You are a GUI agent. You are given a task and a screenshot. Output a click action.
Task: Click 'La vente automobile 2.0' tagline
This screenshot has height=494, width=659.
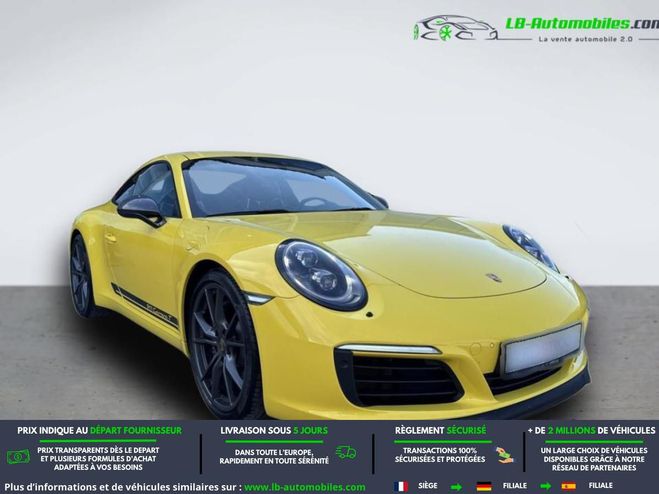point(586,39)
